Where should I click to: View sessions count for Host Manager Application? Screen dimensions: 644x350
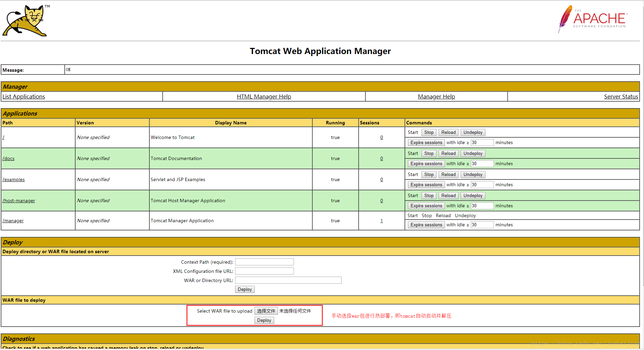(382, 200)
